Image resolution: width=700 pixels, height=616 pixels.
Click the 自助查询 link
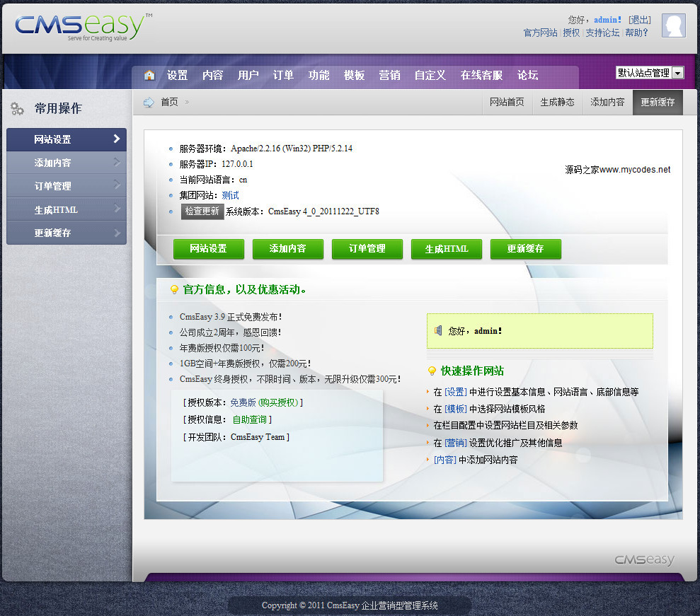(250, 419)
